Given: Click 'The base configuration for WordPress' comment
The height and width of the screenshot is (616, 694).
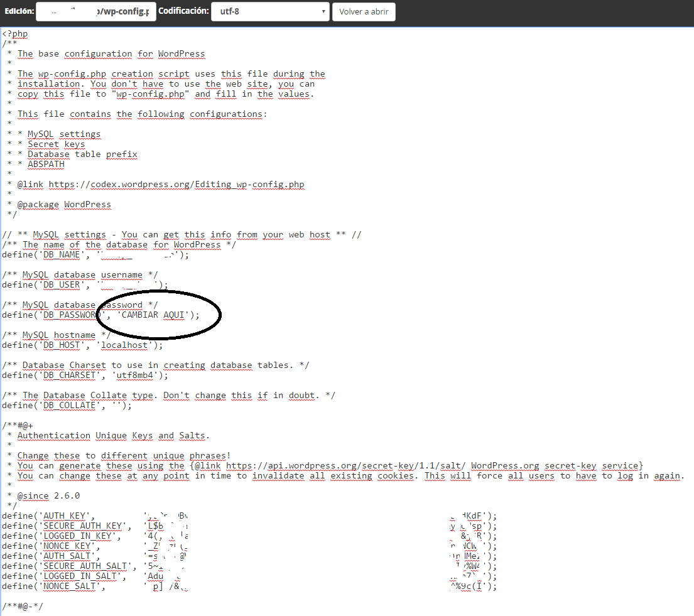Looking at the screenshot, I should (x=111, y=54).
